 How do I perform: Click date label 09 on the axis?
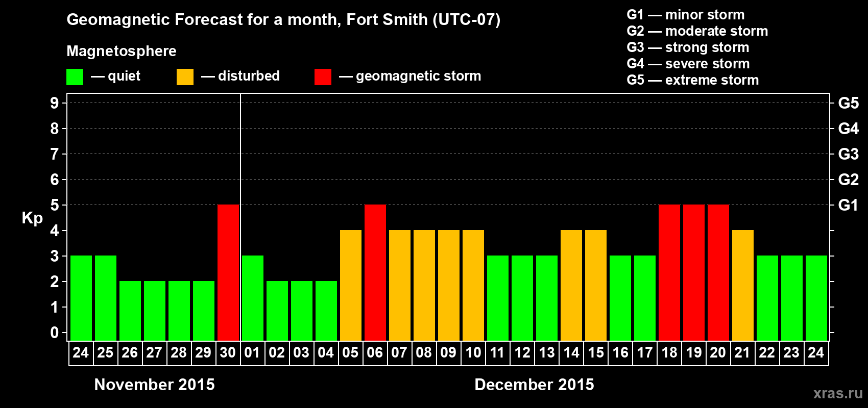click(448, 353)
